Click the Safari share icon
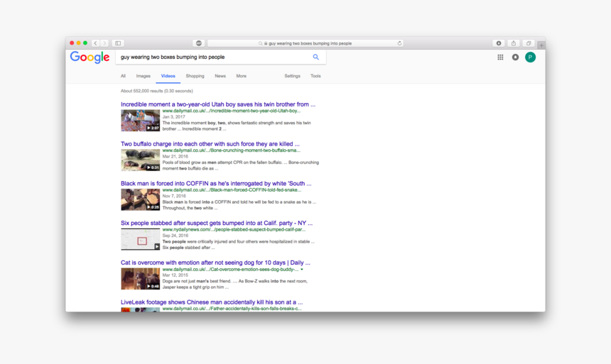Viewport: 611px width, 364px height. tap(514, 43)
